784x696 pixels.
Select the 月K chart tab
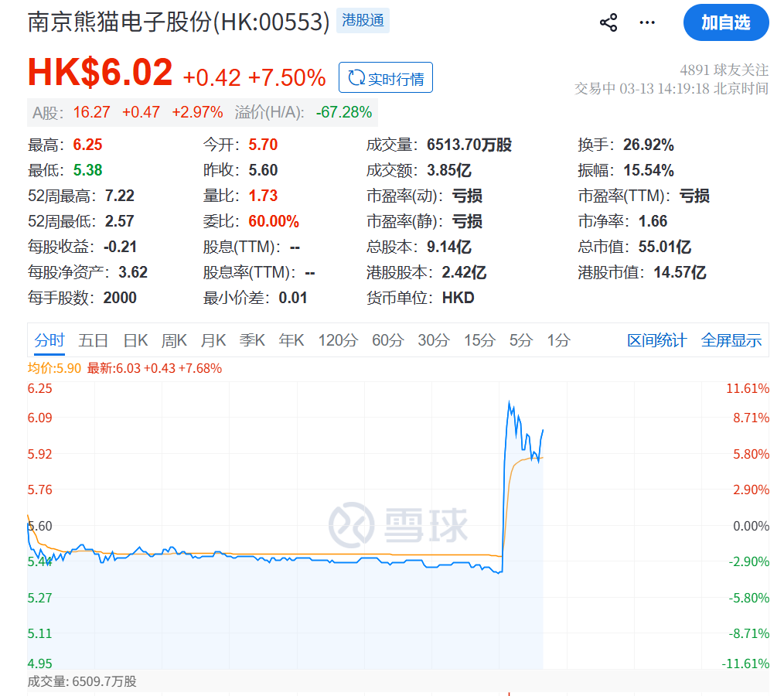[213, 340]
